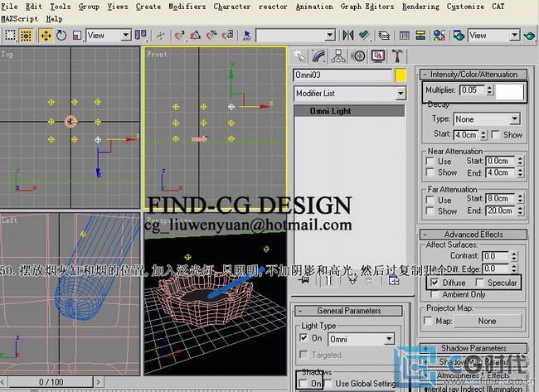Open the Named Selection Sets editor icon
The width and height of the screenshot is (539, 392).
[247, 35]
